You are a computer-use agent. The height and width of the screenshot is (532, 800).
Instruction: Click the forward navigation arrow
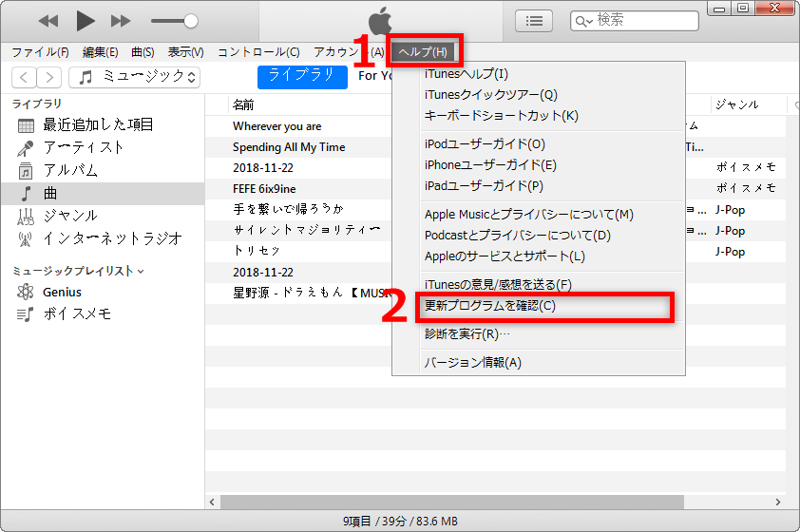(49, 77)
